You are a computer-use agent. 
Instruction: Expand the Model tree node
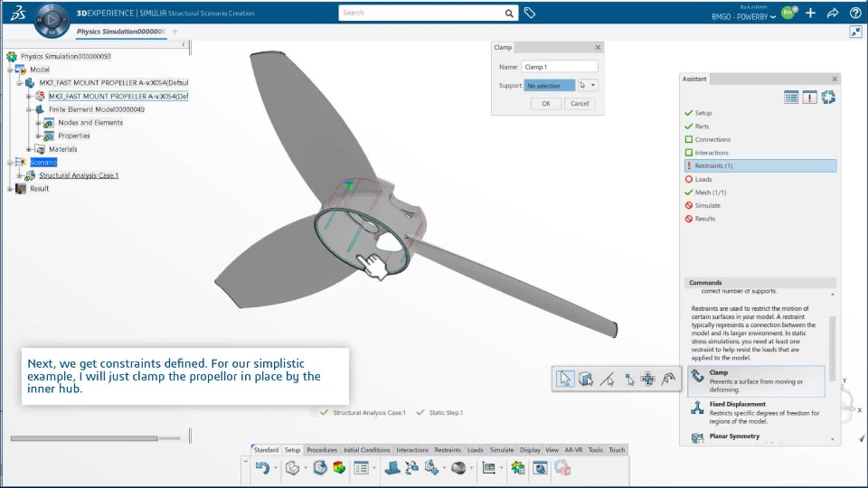10,70
